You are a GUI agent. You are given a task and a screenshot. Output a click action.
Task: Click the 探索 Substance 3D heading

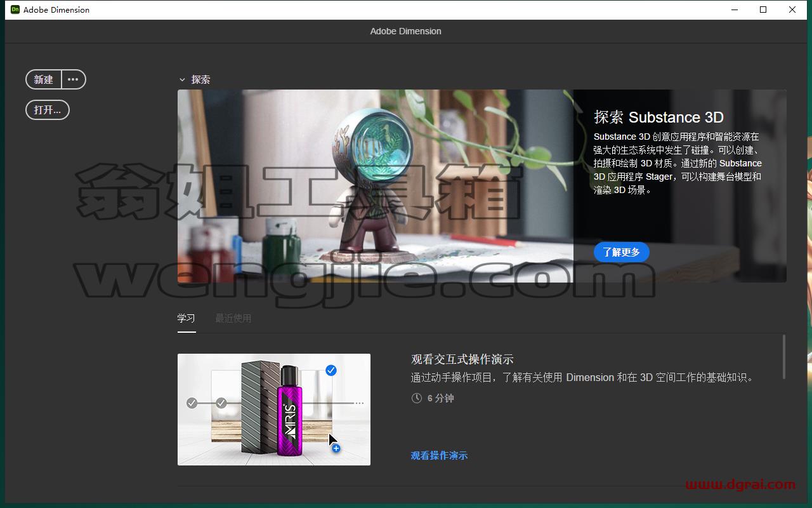click(658, 117)
